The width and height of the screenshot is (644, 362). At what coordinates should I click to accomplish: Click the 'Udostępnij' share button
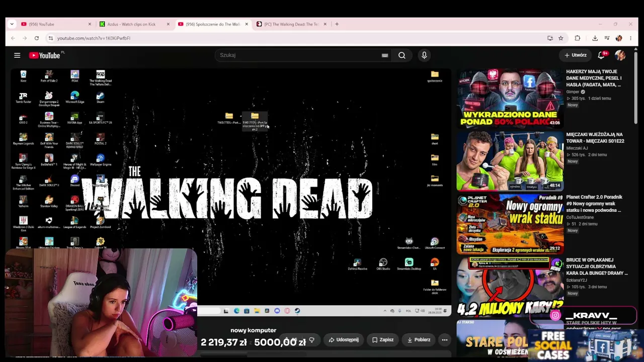pyautogui.click(x=344, y=340)
